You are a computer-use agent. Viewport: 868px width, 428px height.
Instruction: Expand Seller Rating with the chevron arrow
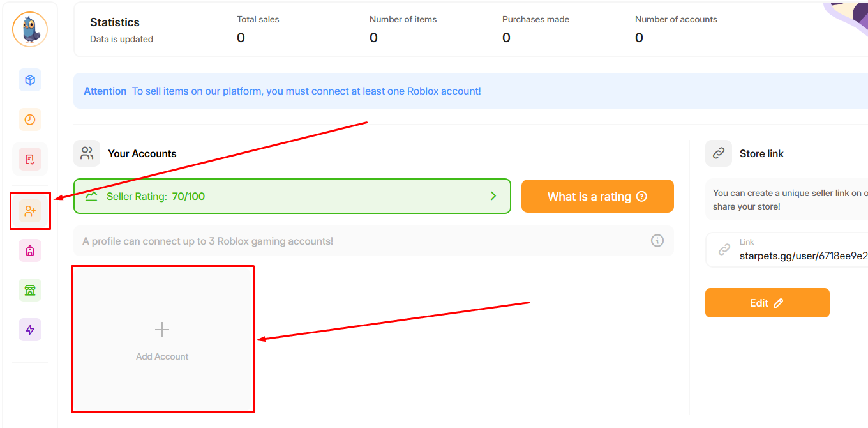click(493, 196)
